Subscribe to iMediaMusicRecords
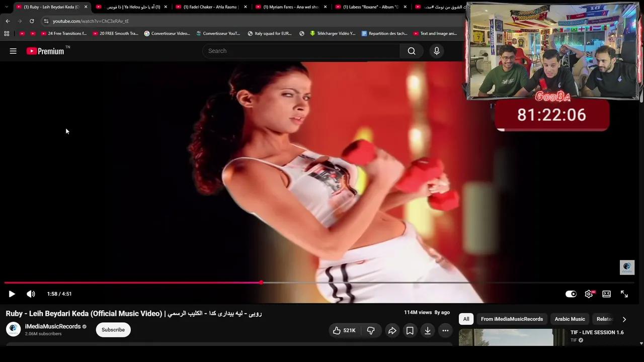The width and height of the screenshot is (644, 362). pos(113,330)
